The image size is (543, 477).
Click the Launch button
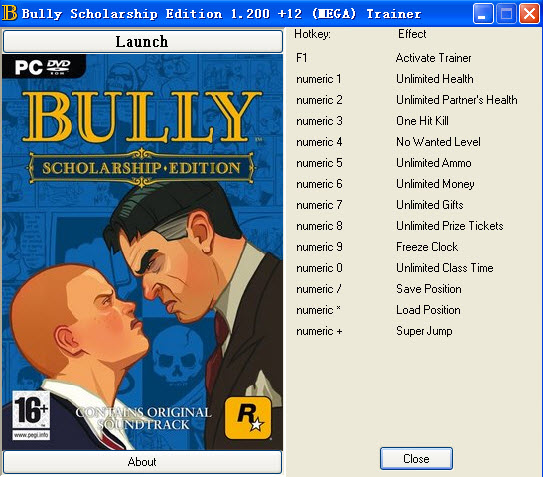coord(143,42)
